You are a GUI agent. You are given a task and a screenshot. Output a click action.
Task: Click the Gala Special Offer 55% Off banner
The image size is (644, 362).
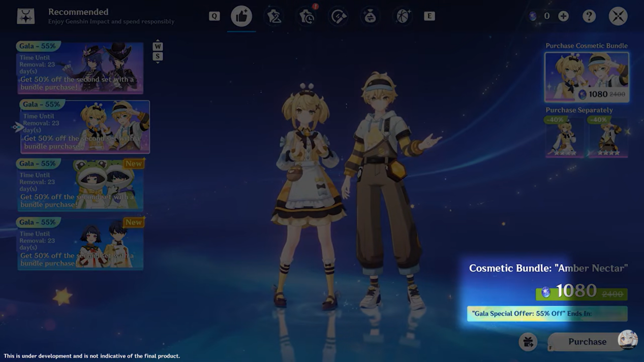click(547, 313)
